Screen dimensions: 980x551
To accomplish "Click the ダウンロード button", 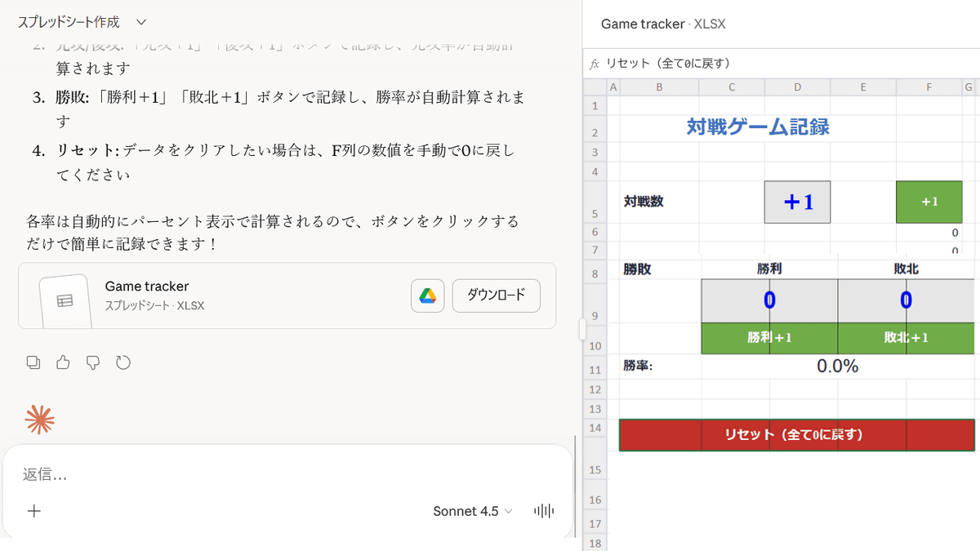I will coord(495,296).
